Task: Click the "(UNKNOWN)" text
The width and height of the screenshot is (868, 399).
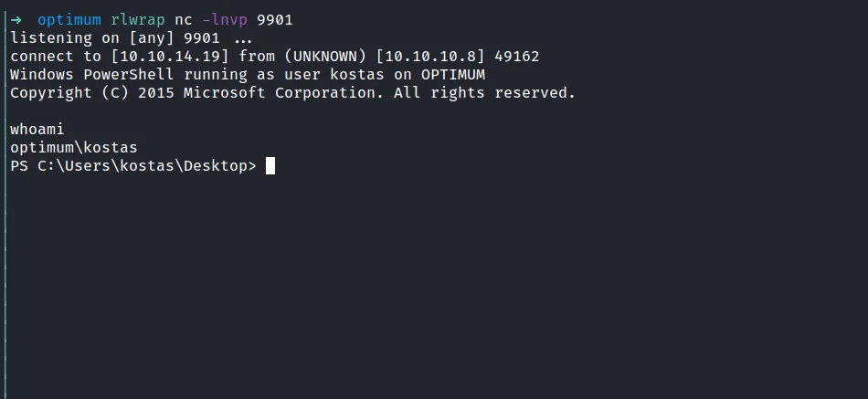Action: (325, 57)
